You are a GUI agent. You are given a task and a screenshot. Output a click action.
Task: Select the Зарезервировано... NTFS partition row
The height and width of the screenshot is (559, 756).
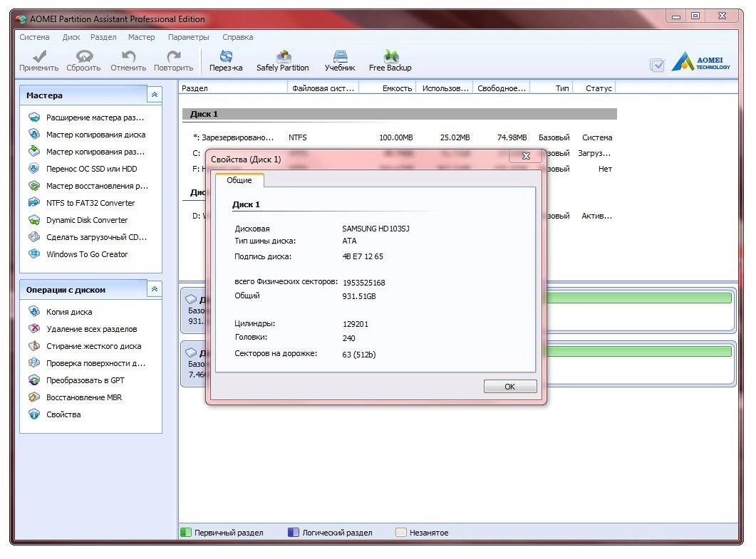400,137
